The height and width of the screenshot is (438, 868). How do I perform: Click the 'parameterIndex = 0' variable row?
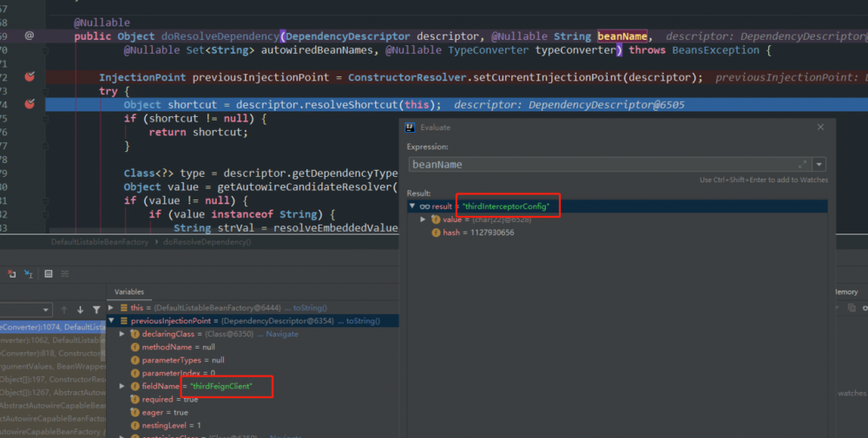pyautogui.click(x=253, y=373)
